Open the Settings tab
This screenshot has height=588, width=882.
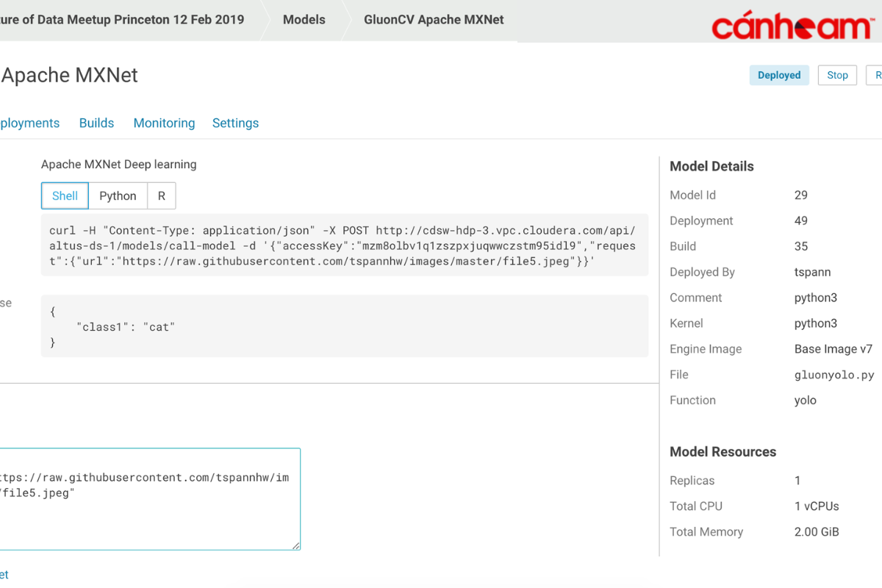point(235,123)
